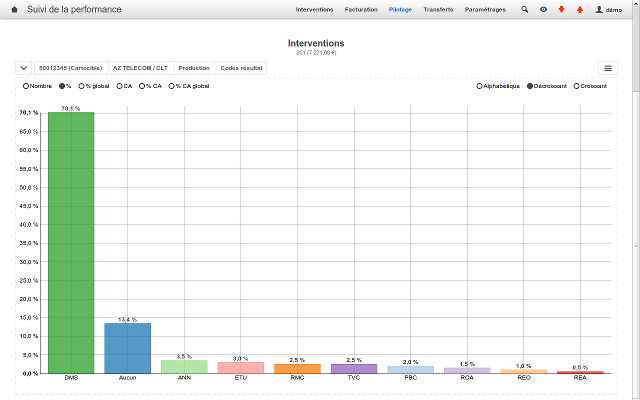Click the Aucun axis label
This screenshot has width=640, height=400.
(x=127, y=378)
